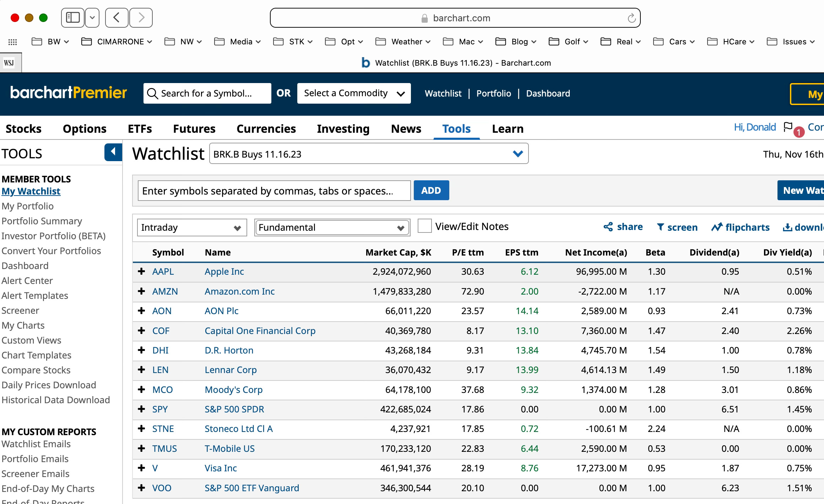This screenshot has height=504, width=824.
Task: Open the Futures menu
Action: [194, 128]
